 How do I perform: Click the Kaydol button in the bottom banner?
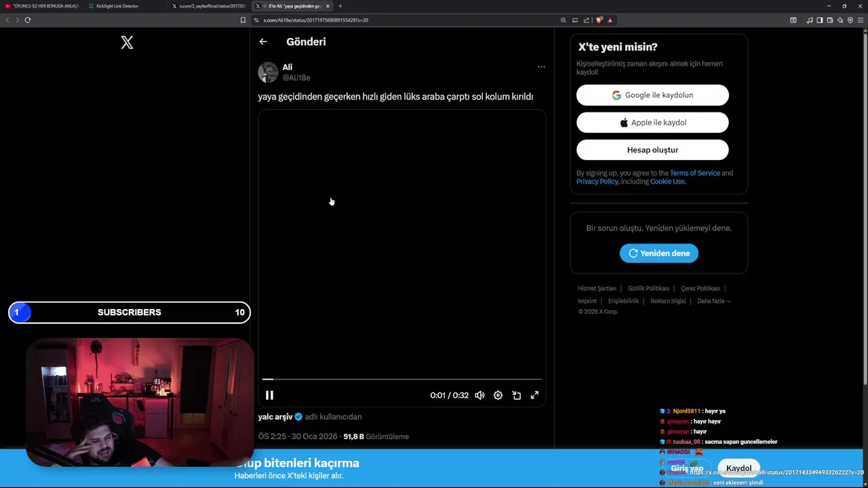click(738, 468)
